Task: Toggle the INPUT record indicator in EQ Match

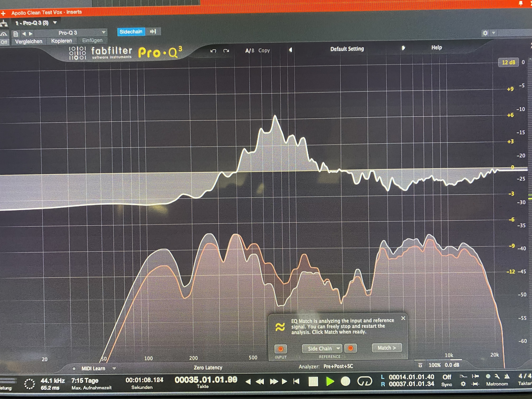Action: 280,348
